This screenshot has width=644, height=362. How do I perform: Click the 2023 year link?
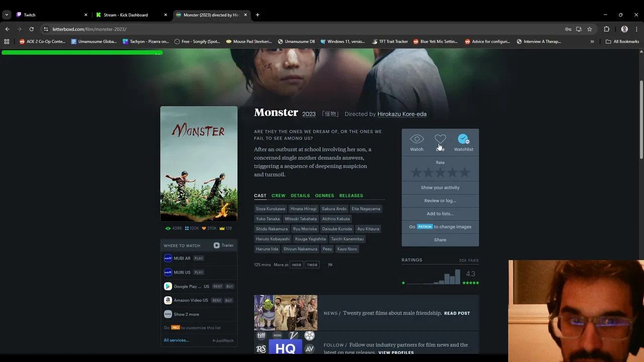(x=309, y=114)
